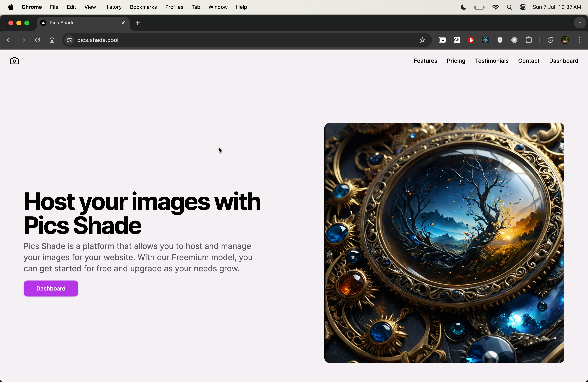Screen dimensions: 588x382
Task: Open Spotlight search
Action: [x=509, y=7]
